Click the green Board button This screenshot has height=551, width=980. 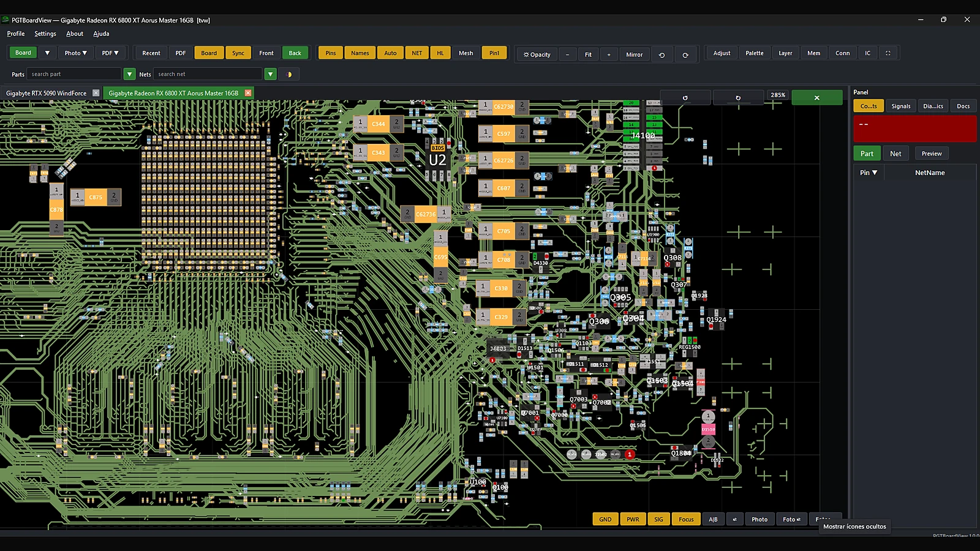point(23,53)
